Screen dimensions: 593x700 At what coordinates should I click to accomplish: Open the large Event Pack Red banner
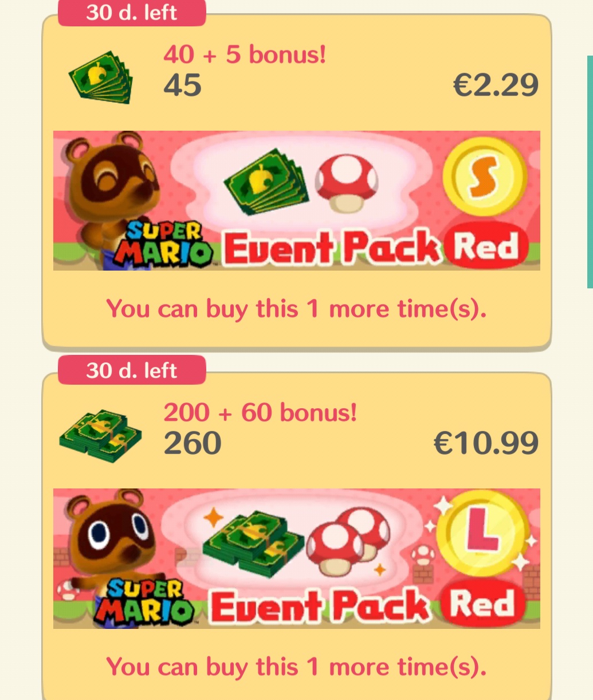point(297,558)
